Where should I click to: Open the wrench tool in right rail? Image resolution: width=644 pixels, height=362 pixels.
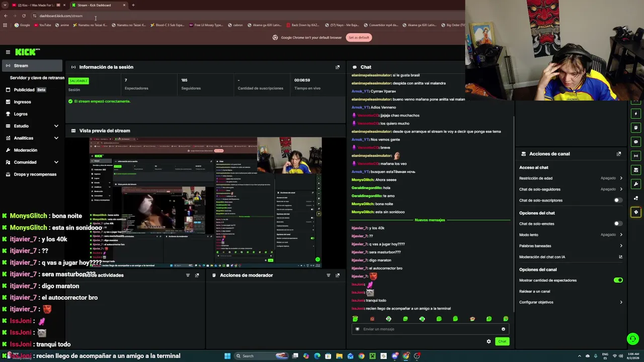tap(636, 184)
